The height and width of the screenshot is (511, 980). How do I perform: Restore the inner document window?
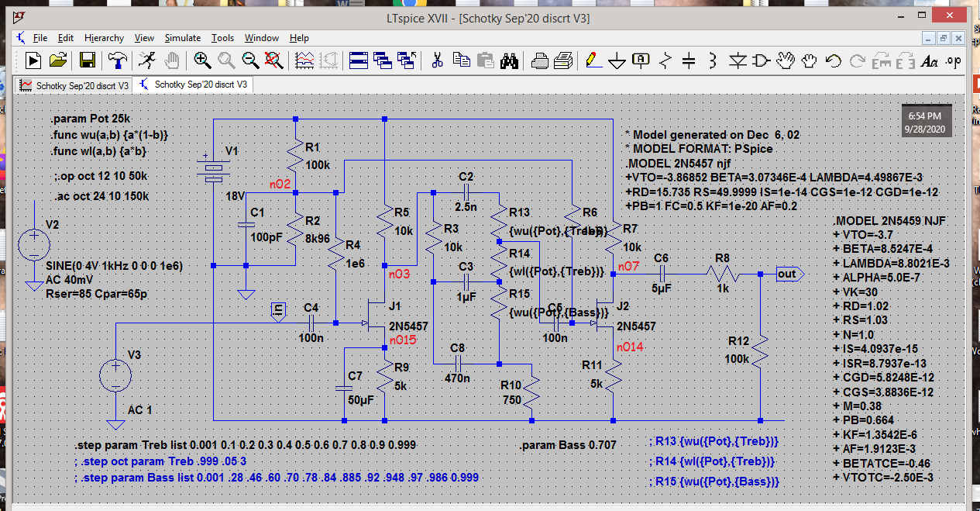click(x=944, y=37)
